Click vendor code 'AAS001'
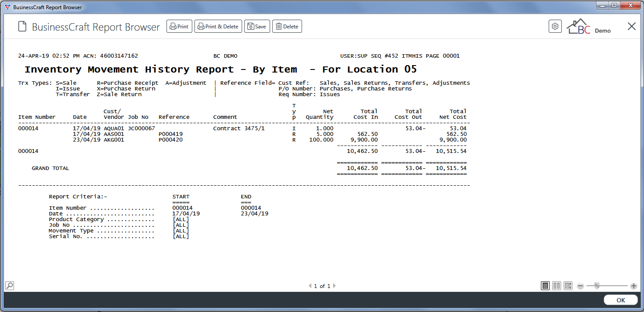This screenshot has height=312, width=644. click(114, 134)
